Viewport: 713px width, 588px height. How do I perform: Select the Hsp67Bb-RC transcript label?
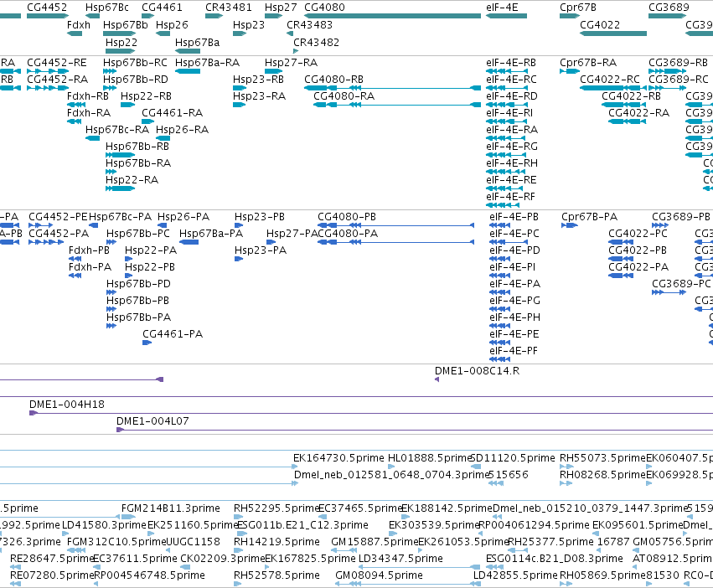pos(135,63)
